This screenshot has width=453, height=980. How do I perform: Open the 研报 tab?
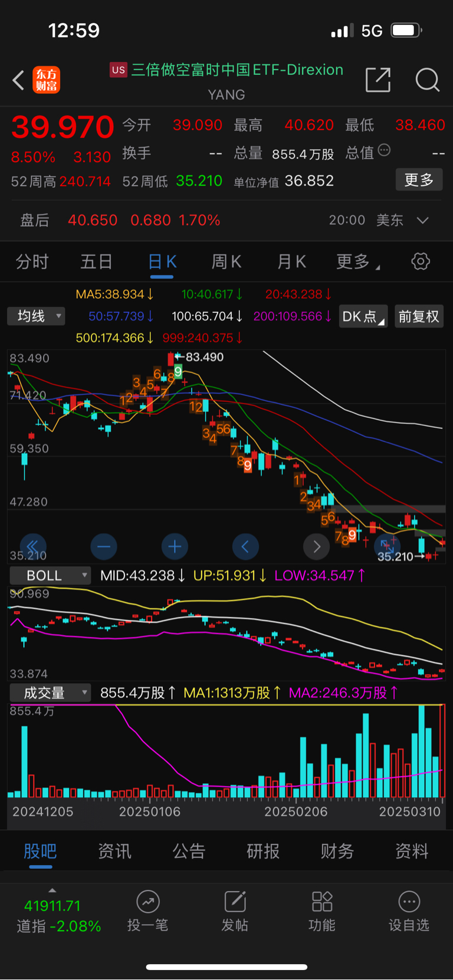coord(263,851)
